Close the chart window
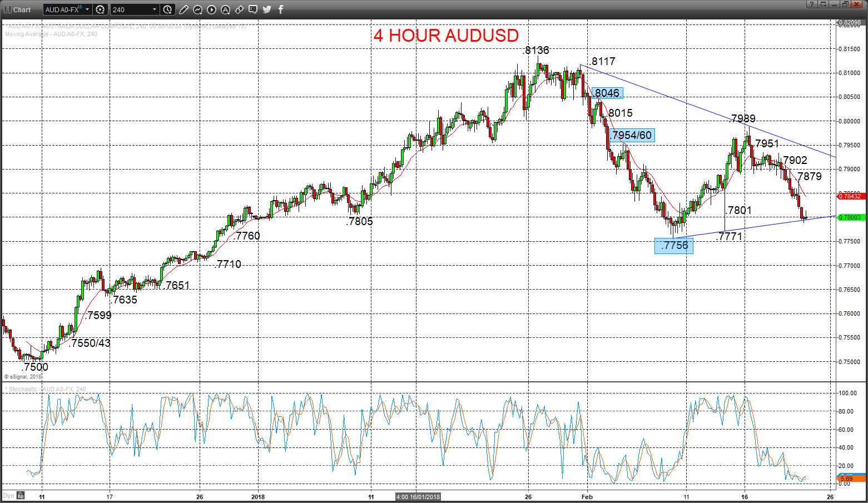The height and width of the screenshot is (503, 868). [857, 4]
